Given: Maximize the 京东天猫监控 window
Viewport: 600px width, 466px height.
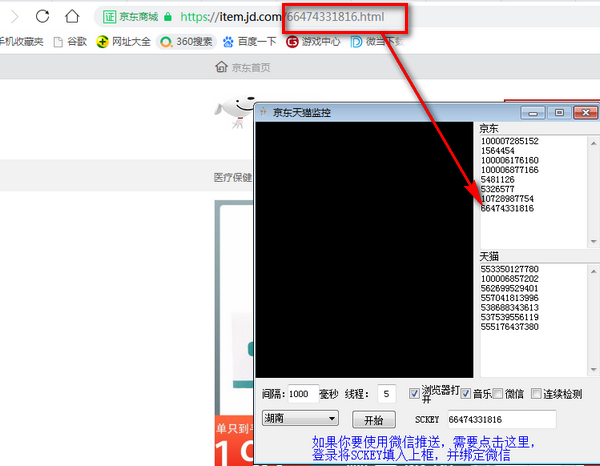Looking at the screenshot, I should pos(559,112).
